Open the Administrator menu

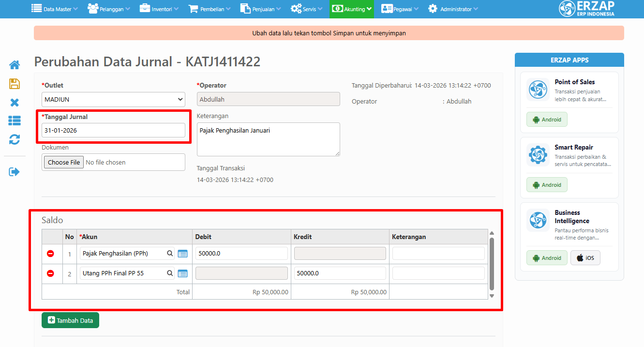tap(453, 9)
